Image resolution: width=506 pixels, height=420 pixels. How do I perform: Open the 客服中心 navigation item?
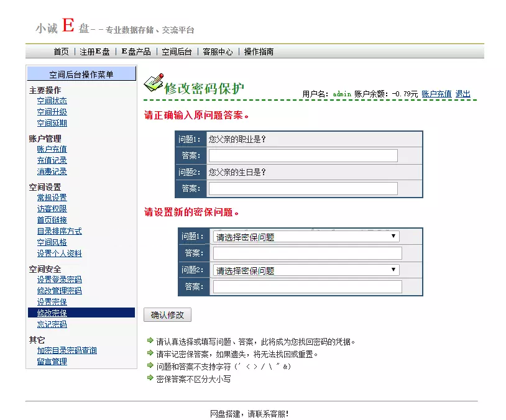click(x=218, y=52)
